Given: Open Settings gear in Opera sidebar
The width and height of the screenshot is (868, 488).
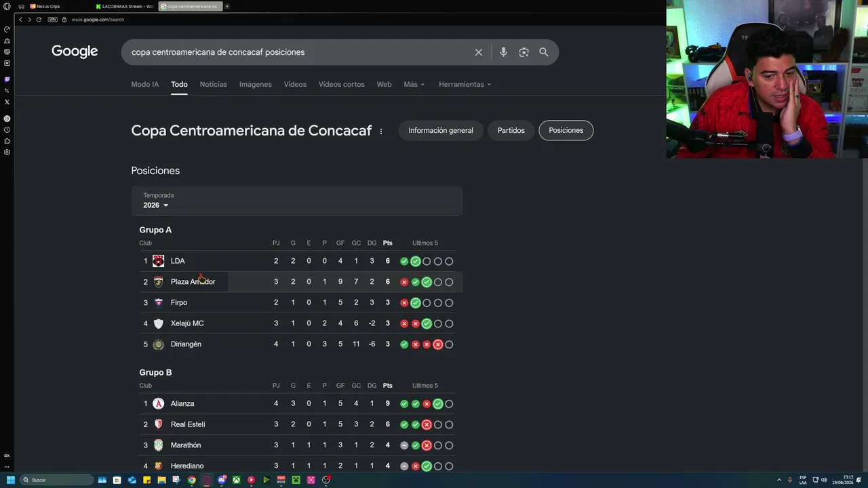Looking at the screenshot, I should click(x=7, y=152).
